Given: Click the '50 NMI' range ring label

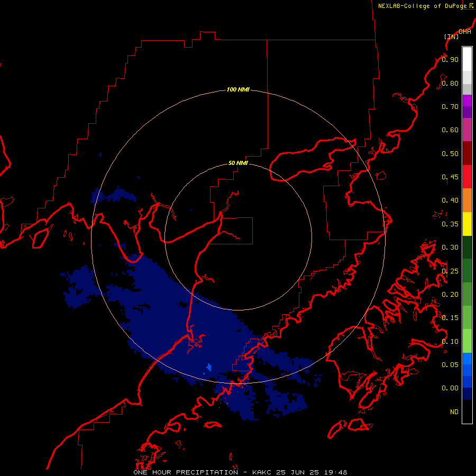Looking at the screenshot, I should tap(238, 163).
